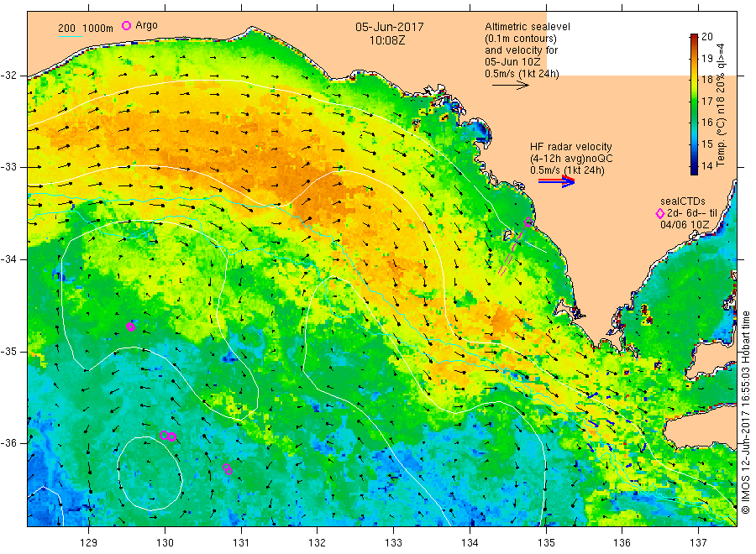Screen dimensions: 756x554
Task: Click the '05-Jun-2017' date title
Action: 390,27
